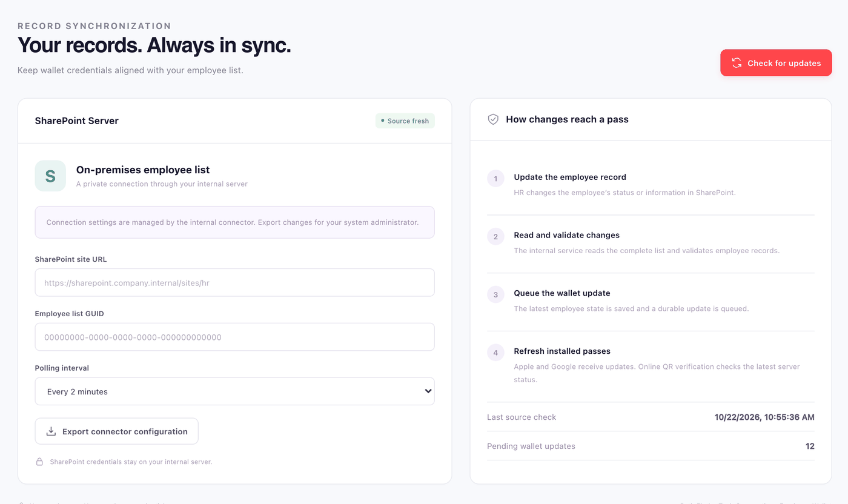The width and height of the screenshot is (848, 504).
Task: Click the "Employee list GUID" field label
Action: click(70, 314)
